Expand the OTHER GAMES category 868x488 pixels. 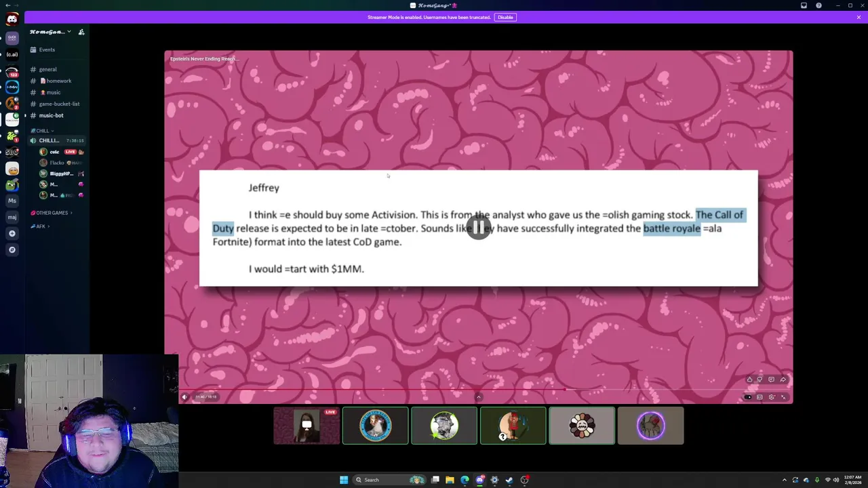[52, 213]
